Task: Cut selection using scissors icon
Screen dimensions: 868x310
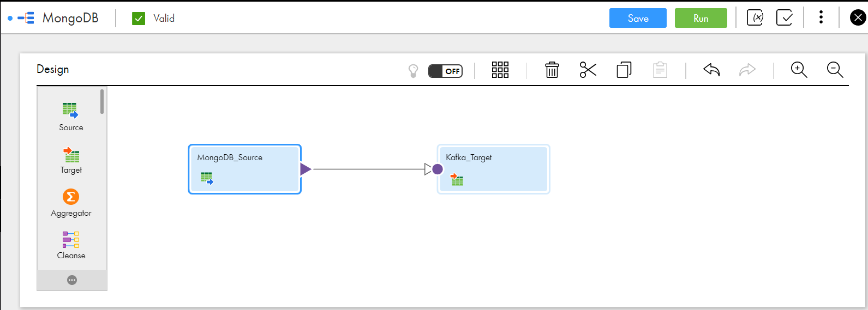Action: (x=588, y=70)
